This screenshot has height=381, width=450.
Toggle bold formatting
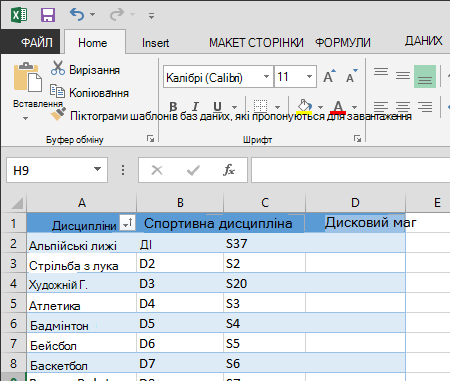(173, 107)
